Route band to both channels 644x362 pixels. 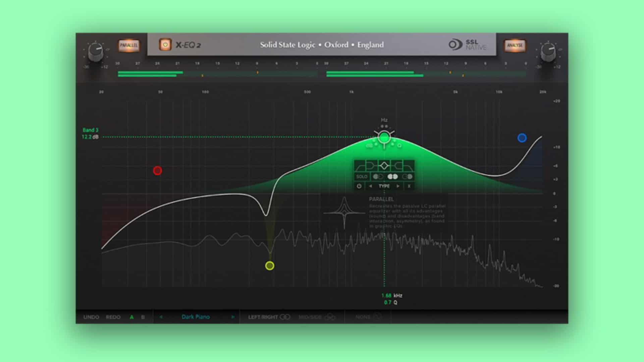(392, 177)
